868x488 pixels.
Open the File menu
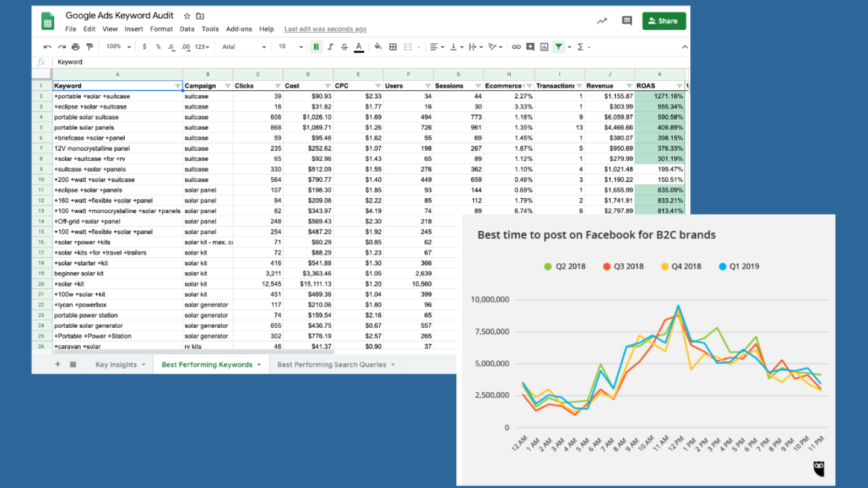click(x=71, y=29)
